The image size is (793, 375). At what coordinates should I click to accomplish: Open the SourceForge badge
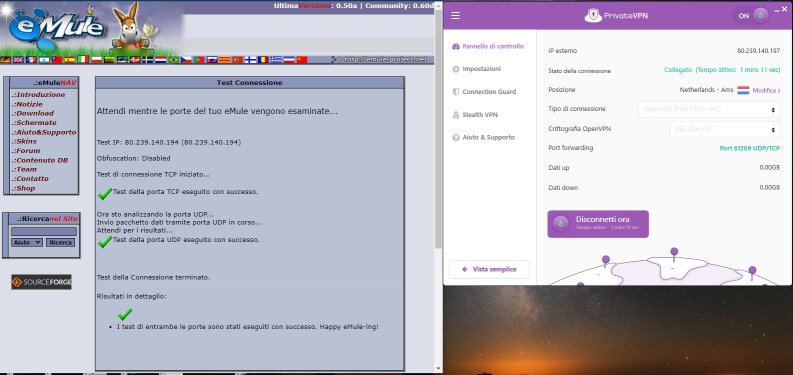point(41,282)
